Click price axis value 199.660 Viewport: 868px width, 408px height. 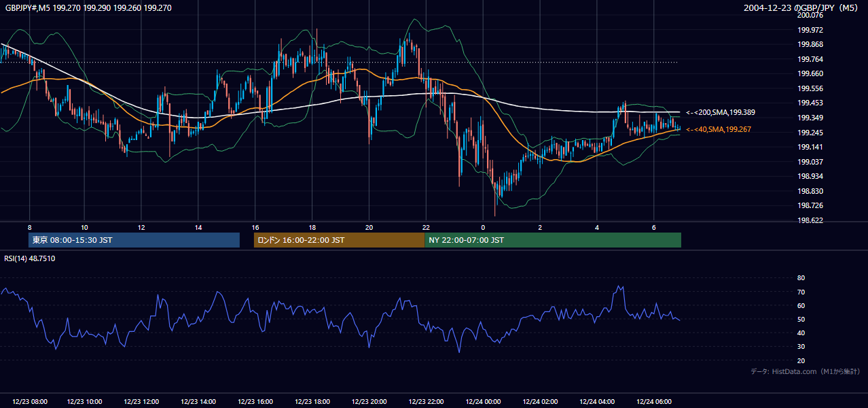[810, 73]
